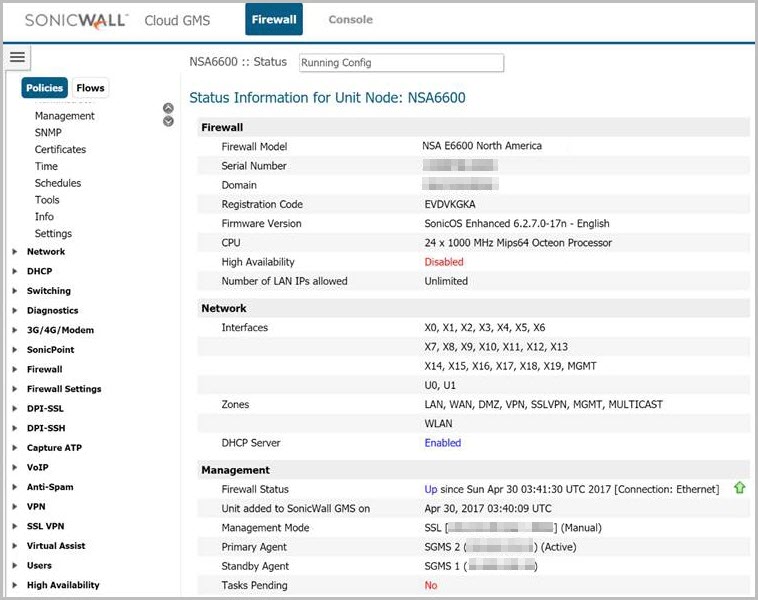Open the Certificates menu item
This screenshot has width=758, height=600.
(x=60, y=149)
